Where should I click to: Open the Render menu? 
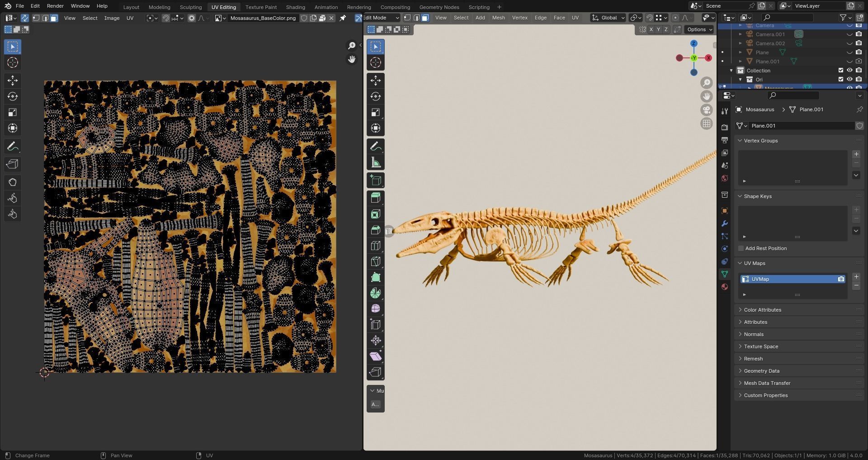click(55, 6)
